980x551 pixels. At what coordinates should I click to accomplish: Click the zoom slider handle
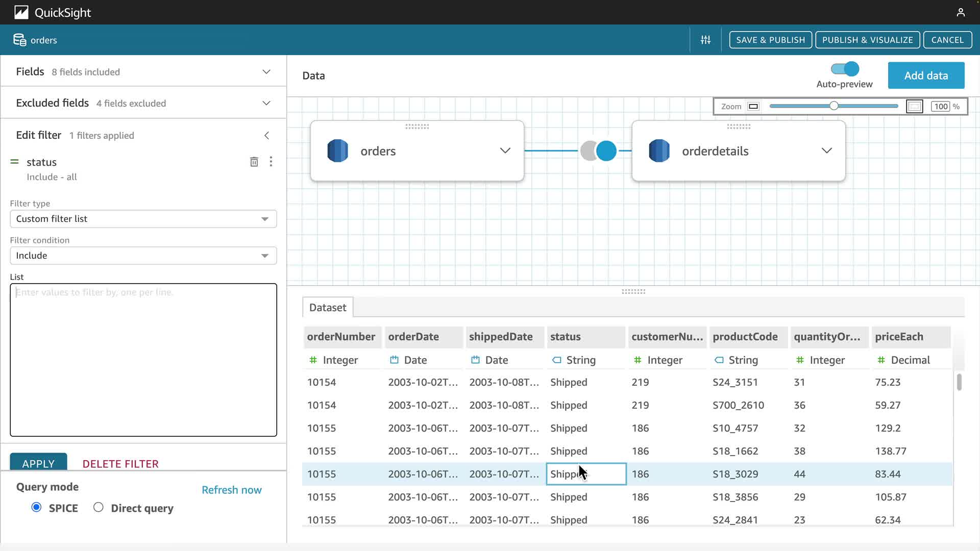point(834,106)
